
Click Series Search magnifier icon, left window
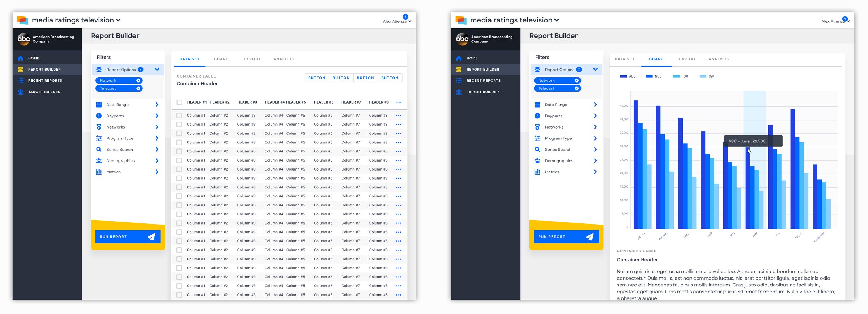(99, 150)
